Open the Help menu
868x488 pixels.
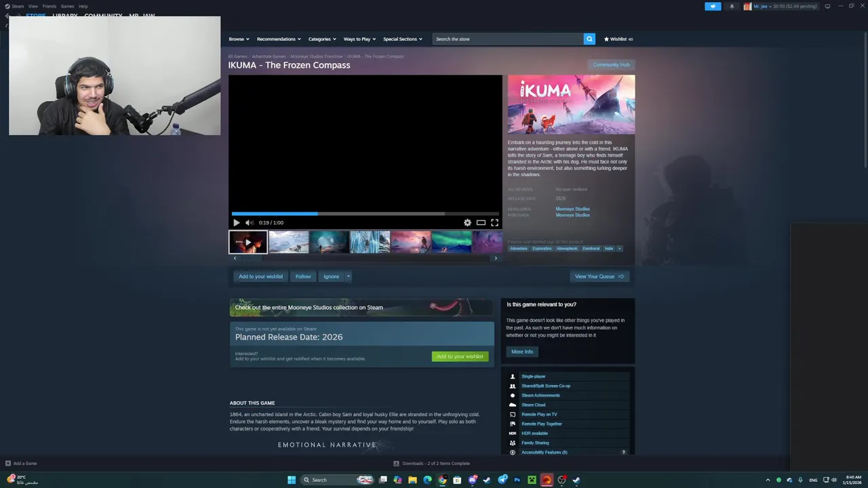pos(83,6)
